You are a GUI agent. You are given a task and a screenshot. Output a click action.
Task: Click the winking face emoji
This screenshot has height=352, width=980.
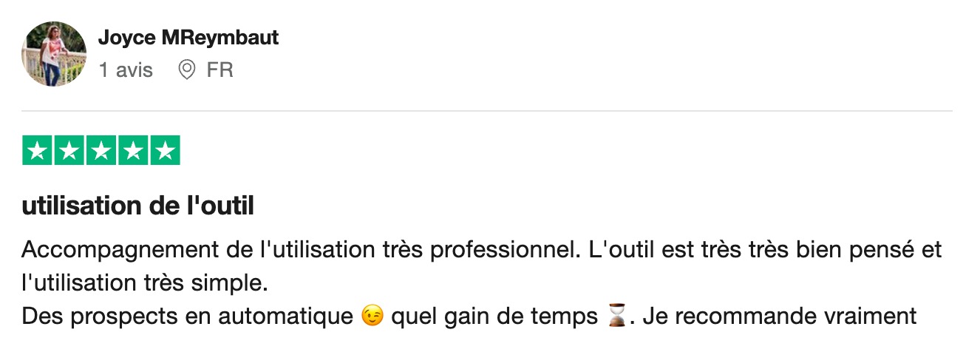point(373,317)
